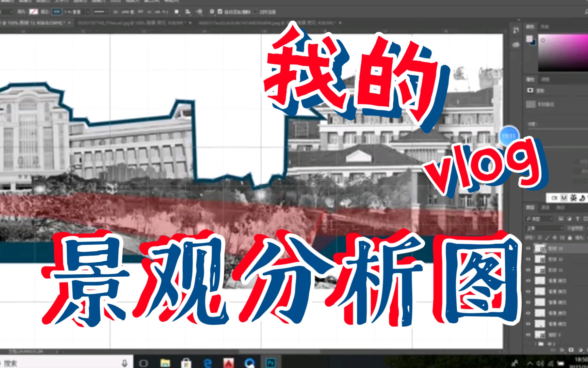The height and width of the screenshot is (368, 588).
Task: Toggle the 对齐边缘 checkbox
Action: pyautogui.click(x=256, y=12)
